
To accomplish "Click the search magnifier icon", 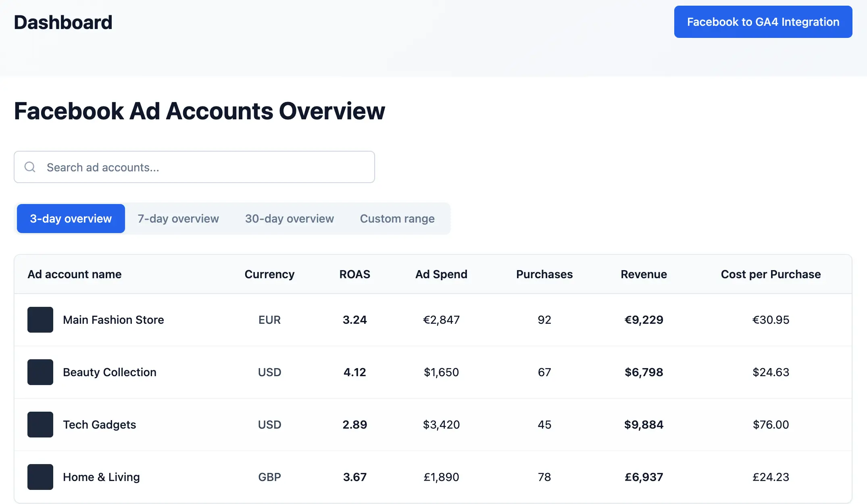I will pyautogui.click(x=30, y=167).
